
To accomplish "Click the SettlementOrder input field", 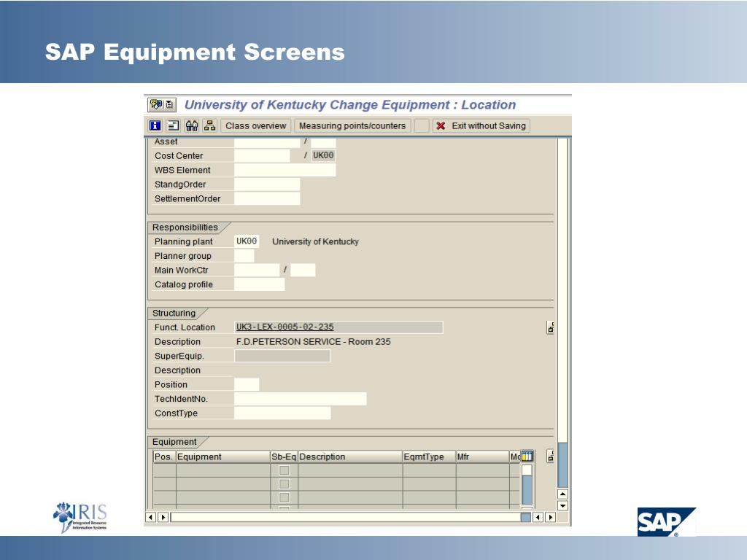I will pyautogui.click(x=267, y=198).
